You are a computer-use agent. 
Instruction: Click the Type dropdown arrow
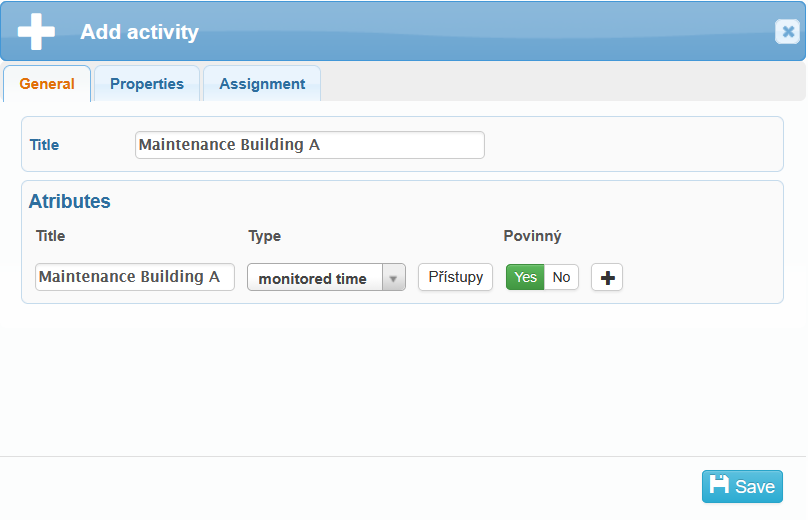(x=393, y=278)
